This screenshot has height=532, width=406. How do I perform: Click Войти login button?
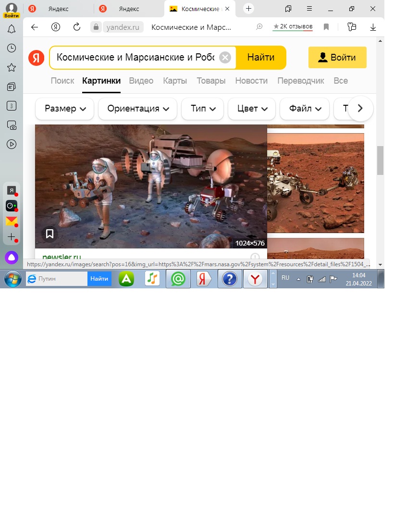coord(337,57)
